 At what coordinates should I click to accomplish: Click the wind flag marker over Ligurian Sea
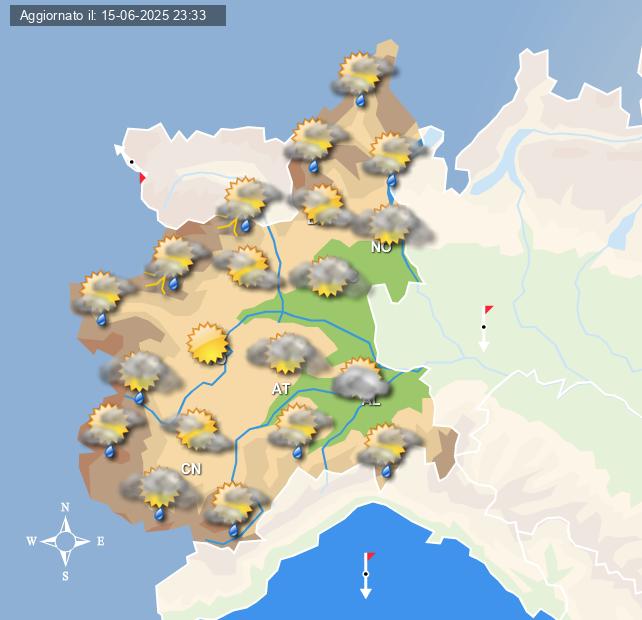(367, 575)
